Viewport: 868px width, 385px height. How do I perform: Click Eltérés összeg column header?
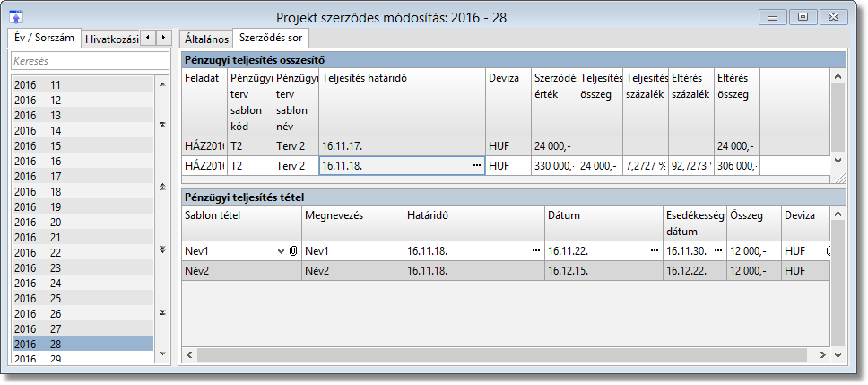click(737, 102)
